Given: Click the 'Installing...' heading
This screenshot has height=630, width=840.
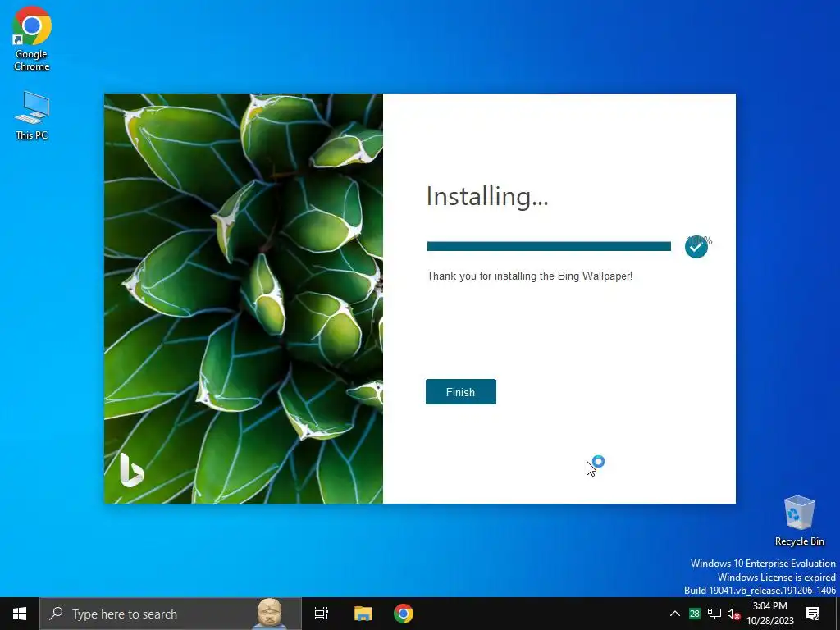Looking at the screenshot, I should pyautogui.click(x=487, y=196).
